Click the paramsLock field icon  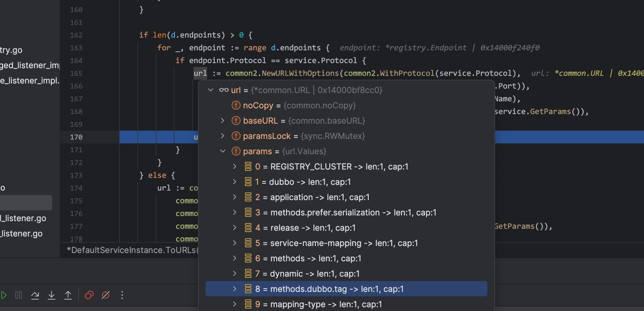(236, 136)
